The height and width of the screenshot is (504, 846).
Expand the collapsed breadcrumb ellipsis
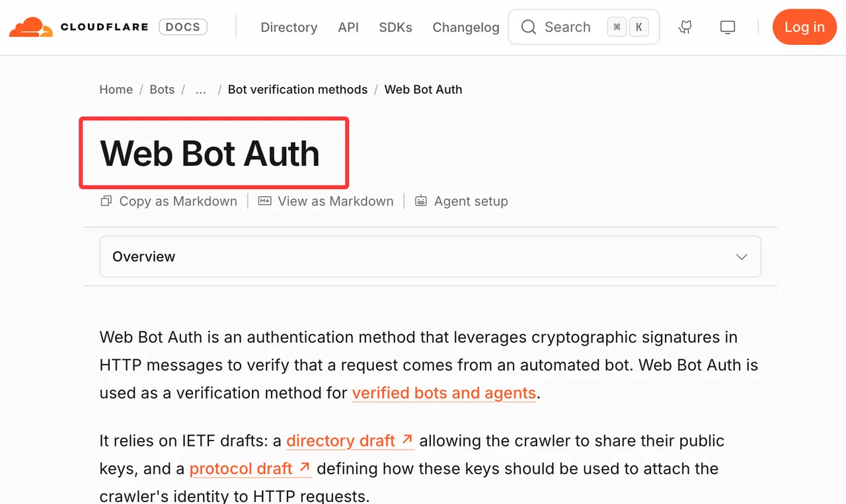pyautogui.click(x=201, y=90)
